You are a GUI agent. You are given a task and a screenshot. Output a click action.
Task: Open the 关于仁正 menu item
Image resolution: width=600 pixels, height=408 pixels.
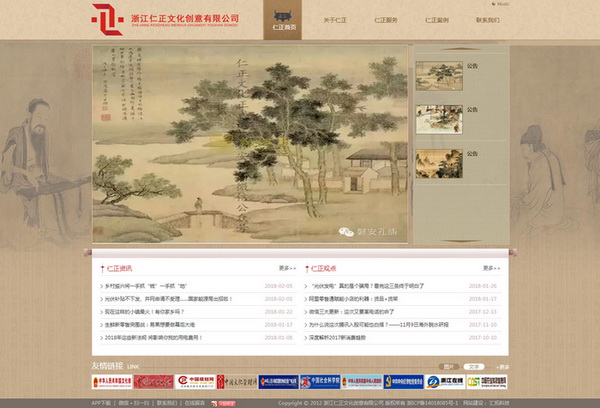click(x=335, y=20)
